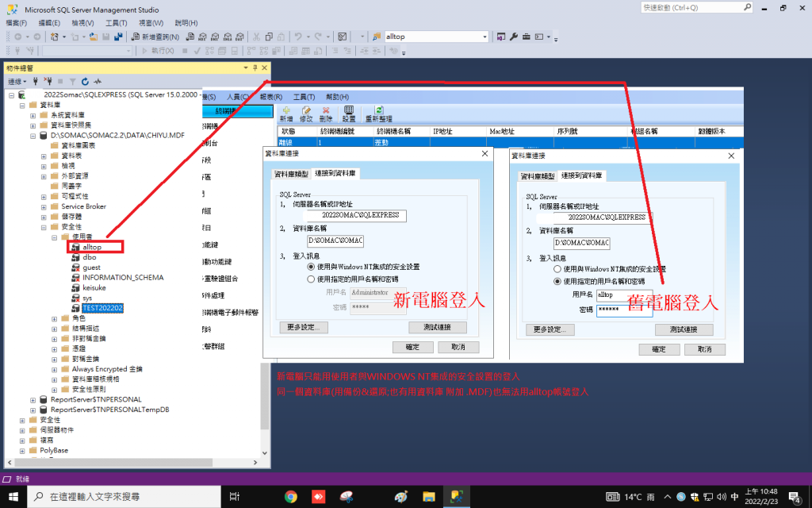
Task: Click the DAX query icon in toolbar
Action: coord(239,37)
